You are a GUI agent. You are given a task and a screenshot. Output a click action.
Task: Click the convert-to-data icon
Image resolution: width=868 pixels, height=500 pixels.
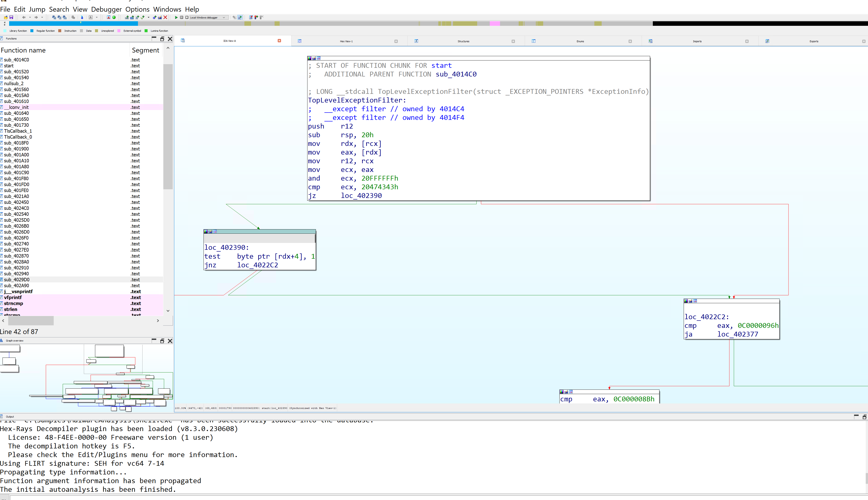coord(132,18)
